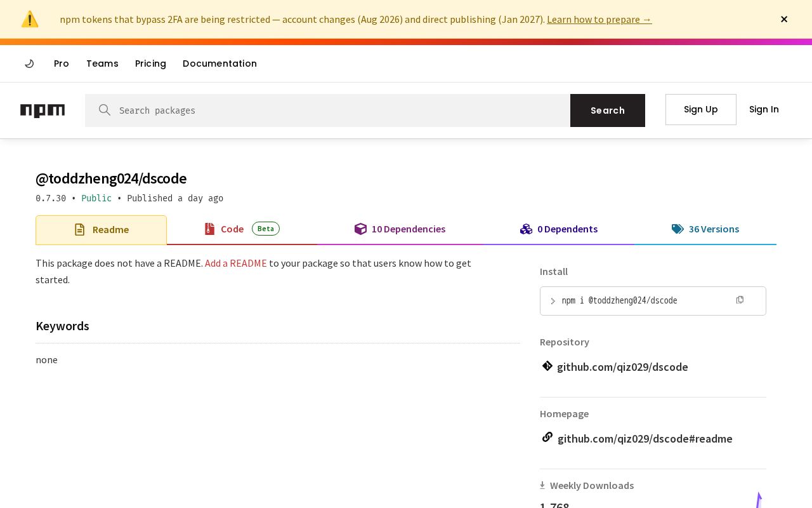The height and width of the screenshot is (508, 812).
Task: Click the search magnifier icon
Action: (105, 110)
